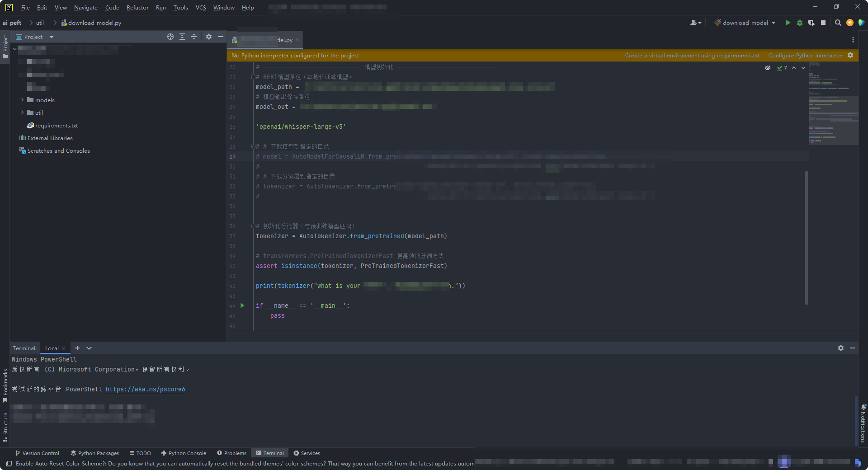Image resolution: width=868 pixels, height=470 pixels.
Task: Open the Code With Me user icon
Action: point(695,23)
